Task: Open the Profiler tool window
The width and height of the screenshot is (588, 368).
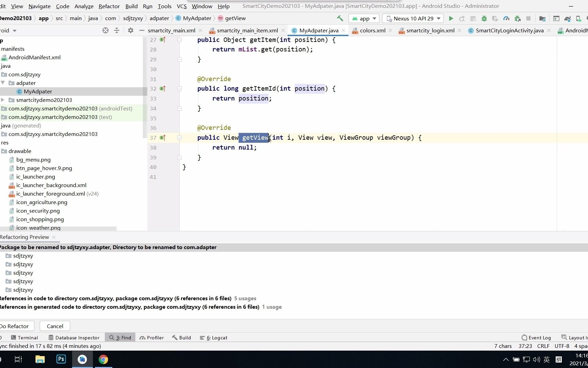Action: pos(152,338)
